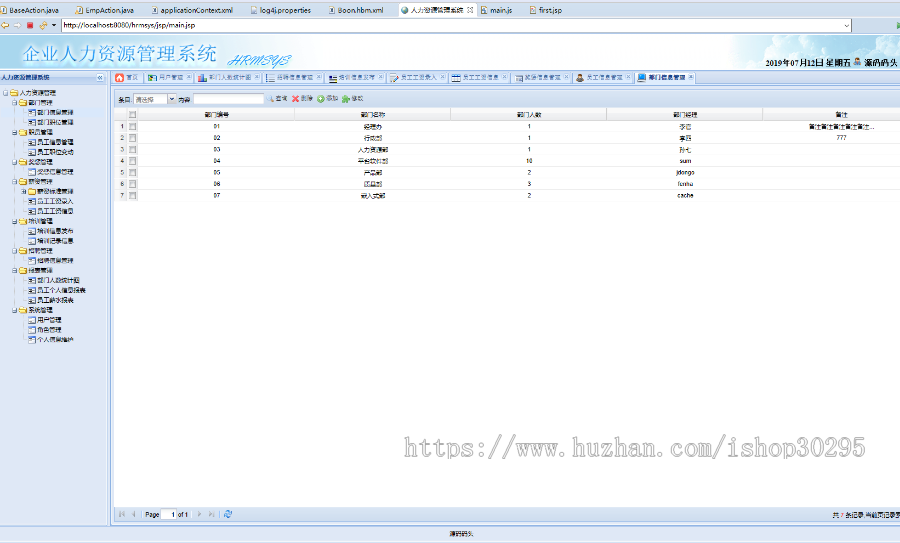This screenshot has height=543, width=900.
Task: Close the 奖惩信息管理 tab via its X
Action: point(566,77)
